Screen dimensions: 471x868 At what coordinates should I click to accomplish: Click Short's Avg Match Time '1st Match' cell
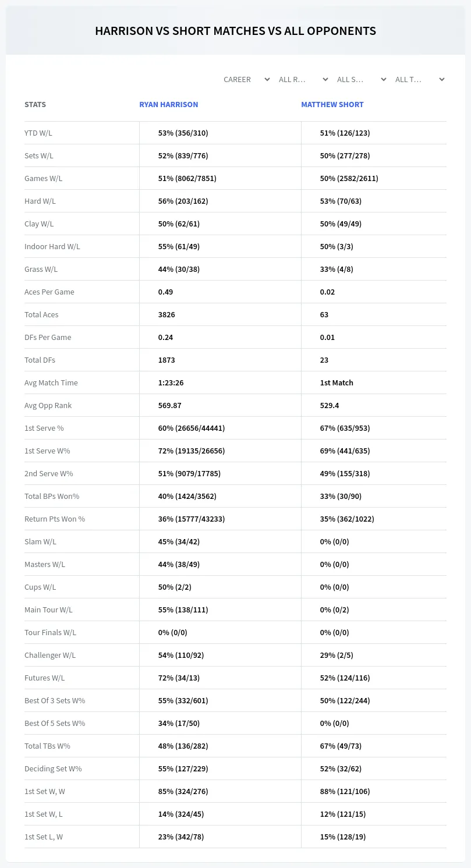pyautogui.click(x=337, y=382)
